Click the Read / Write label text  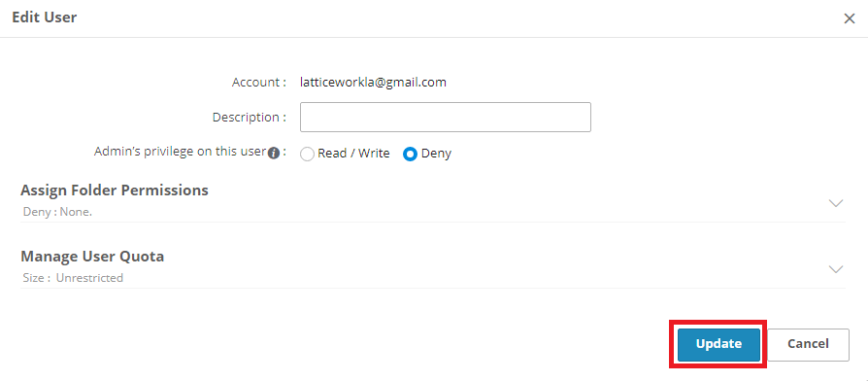353,154
